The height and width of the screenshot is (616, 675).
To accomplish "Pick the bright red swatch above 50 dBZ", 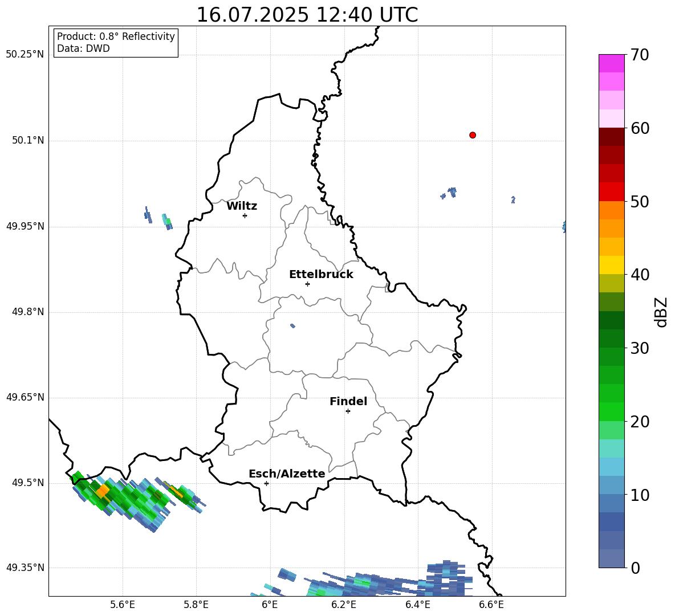I will tap(611, 192).
